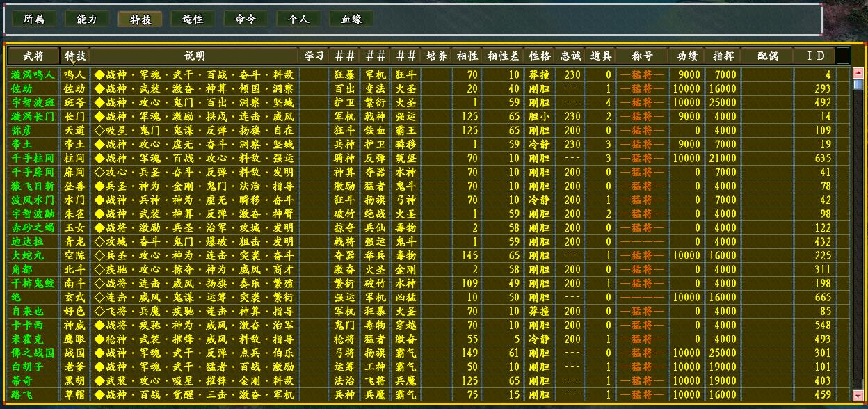The image size is (868, 409).
Task: Switch to the 血缘 bloodline tab
Action: pyautogui.click(x=351, y=19)
